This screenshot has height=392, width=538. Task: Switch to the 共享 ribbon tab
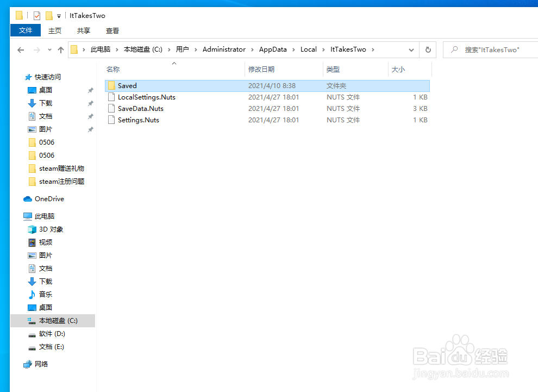(x=83, y=30)
